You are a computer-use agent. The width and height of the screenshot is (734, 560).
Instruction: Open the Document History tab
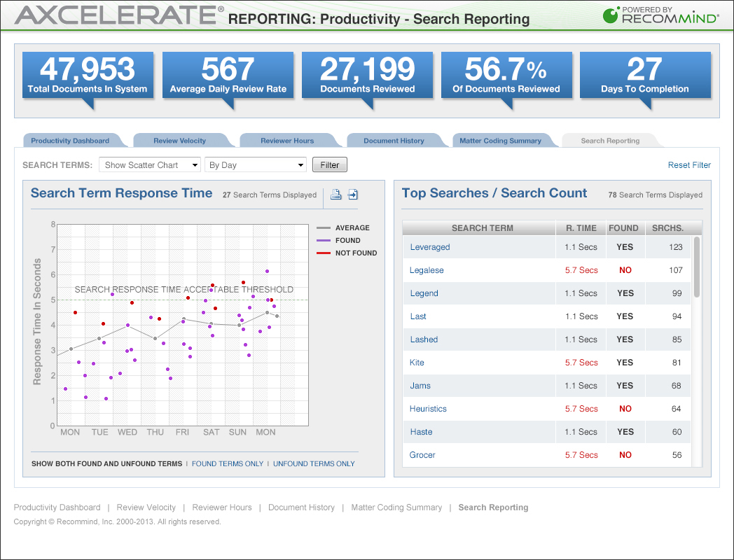coord(394,141)
